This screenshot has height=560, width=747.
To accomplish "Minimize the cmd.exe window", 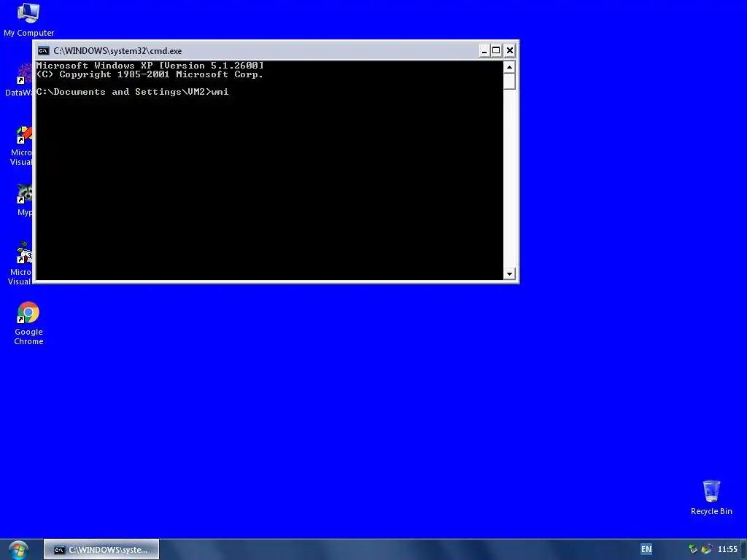I will [484, 50].
